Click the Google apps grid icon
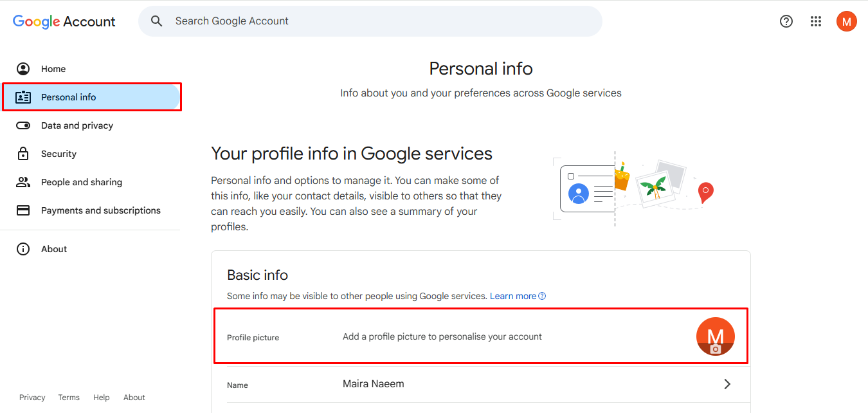 [816, 21]
